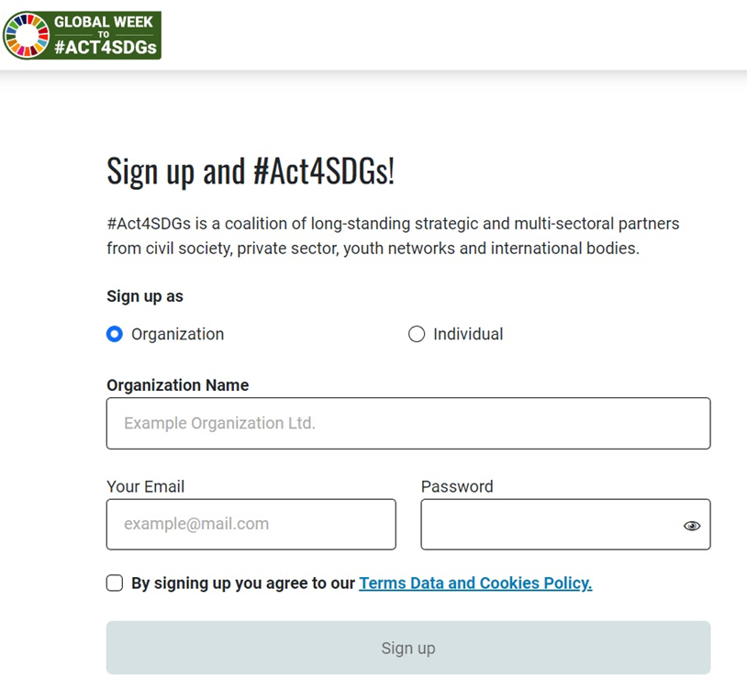Image resolution: width=747 pixels, height=700 pixels.
Task: Click the "Organization" option label text
Action: click(x=177, y=334)
